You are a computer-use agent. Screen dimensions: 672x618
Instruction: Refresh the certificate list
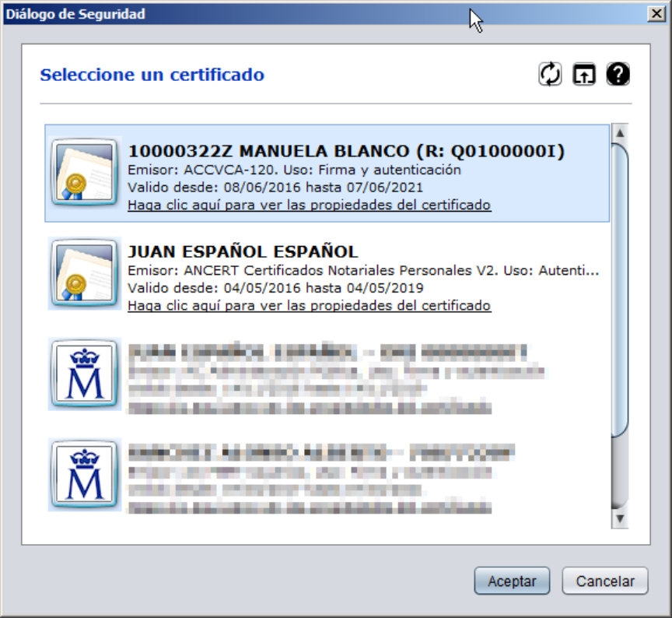551,72
